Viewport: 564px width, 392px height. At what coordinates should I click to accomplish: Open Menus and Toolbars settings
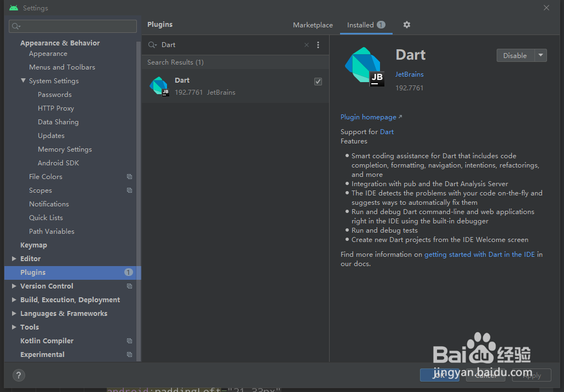(62, 67)
